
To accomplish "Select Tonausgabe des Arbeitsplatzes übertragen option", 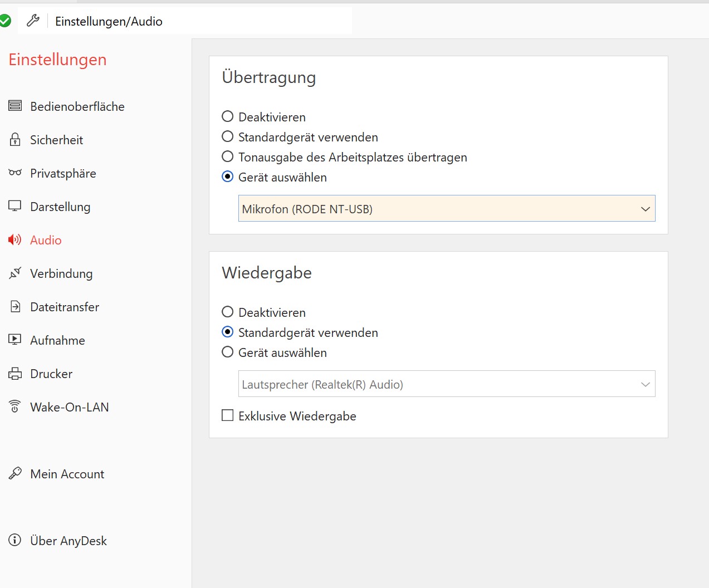I will pos(228,156).
